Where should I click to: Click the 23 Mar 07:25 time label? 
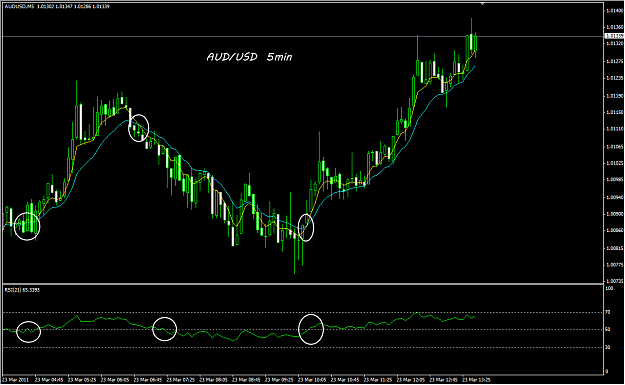pyautogui.click(x=181, y=380)
